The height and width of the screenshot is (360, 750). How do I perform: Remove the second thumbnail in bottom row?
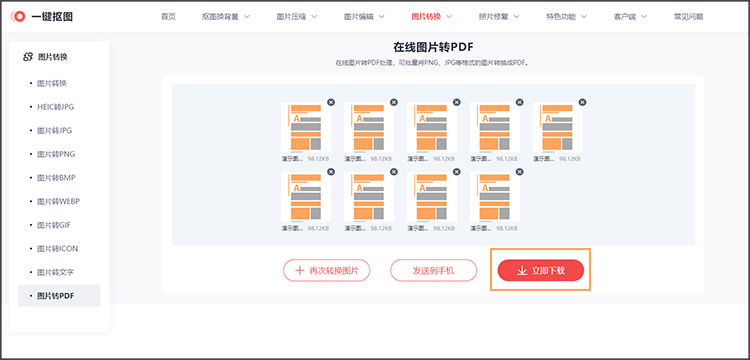(394, 172)
